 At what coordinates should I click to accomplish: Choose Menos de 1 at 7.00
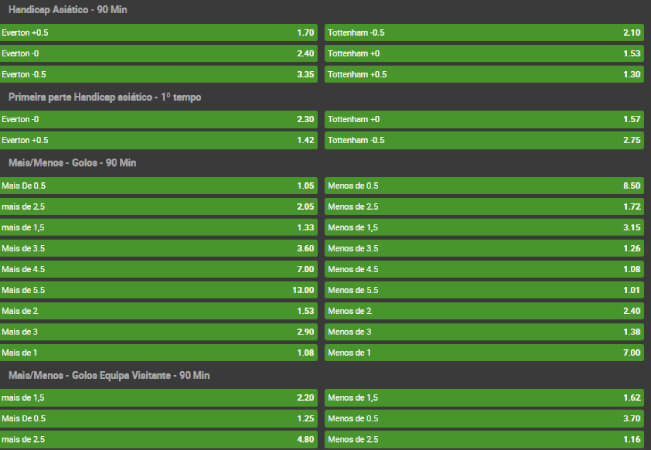click(484, 352)
